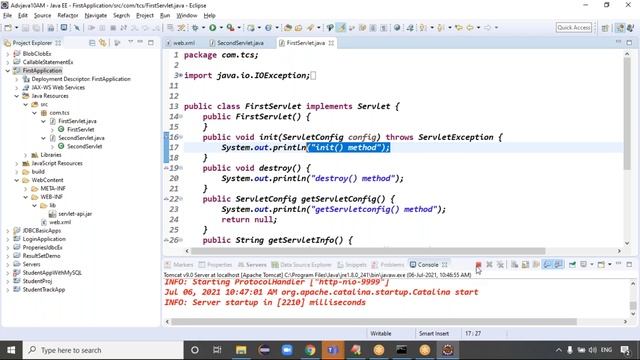Maximize the editor area
640x360 pixels.
(x=629, y=42)
